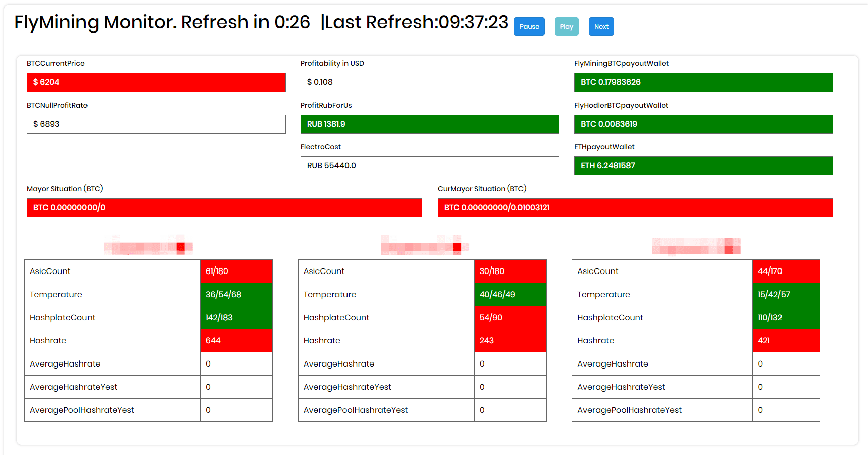868x455 pixels.
Task: Click CurMayor Situation bar BTC 0.00000000/0.01003121
Action: click(635, 208)
